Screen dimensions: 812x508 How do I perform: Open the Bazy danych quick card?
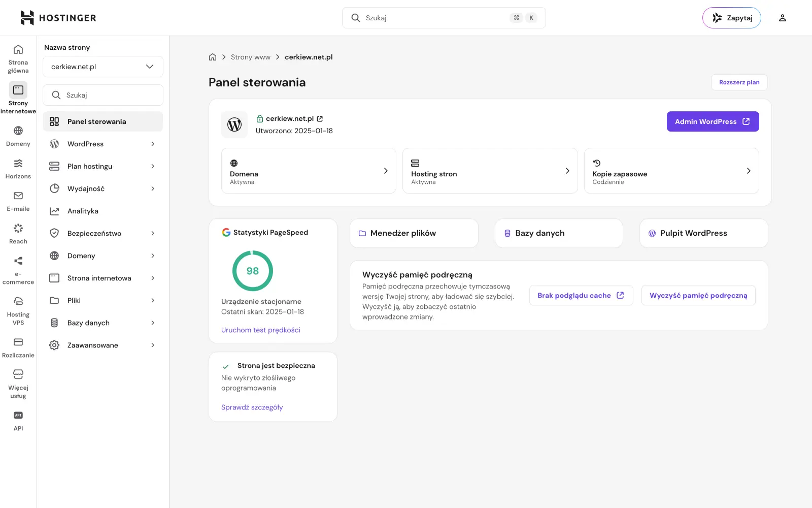click(559, 233)
